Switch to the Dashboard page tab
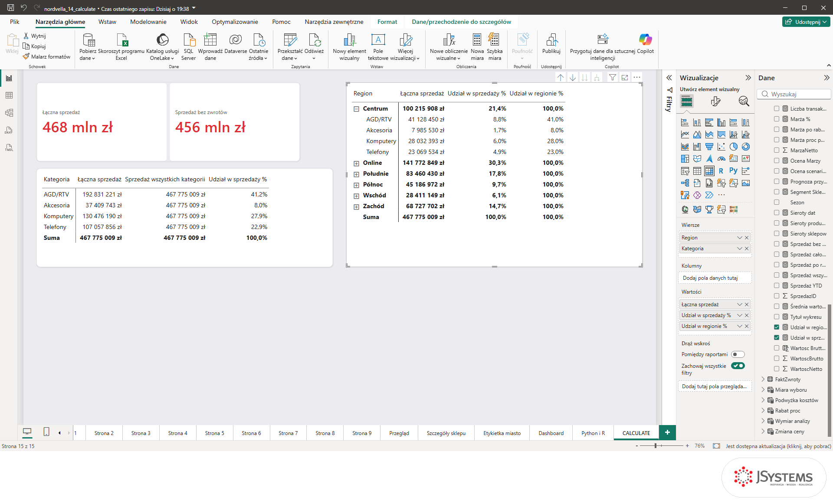Image resolution: width=833 pixels, height=504 pixels. pyautogui.click(x=551, y=433)
